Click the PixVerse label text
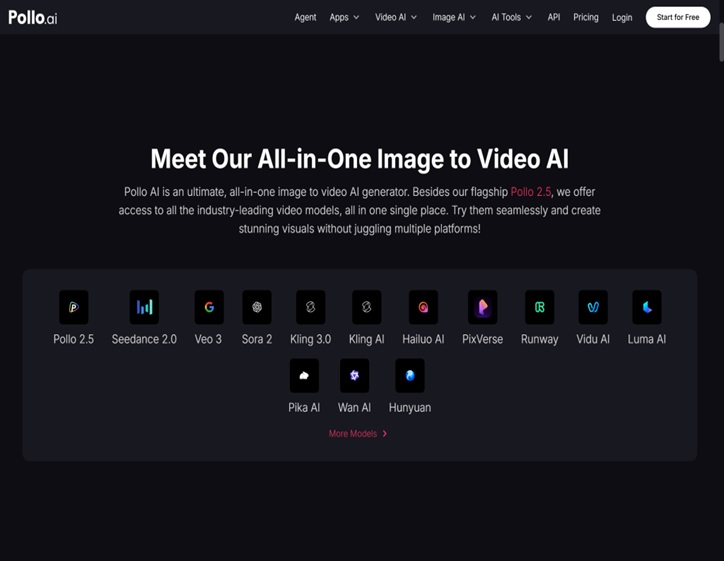Image resolution: width=724 pixels, height=561 pixels. 483,339
